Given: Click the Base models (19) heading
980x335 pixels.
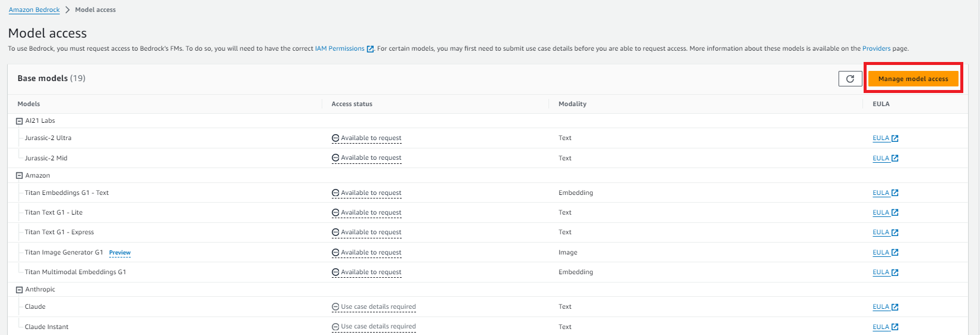Looking at the screenshot, I should [x=51, y=78].
